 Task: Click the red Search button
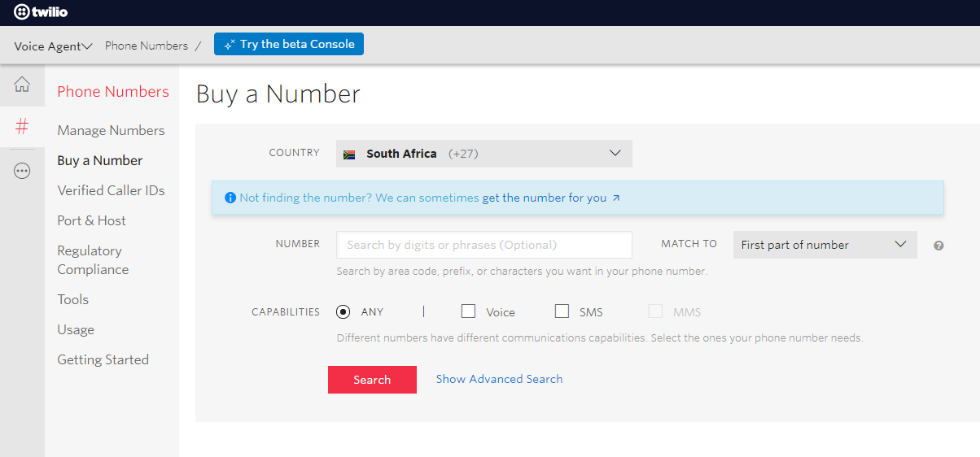372,380
